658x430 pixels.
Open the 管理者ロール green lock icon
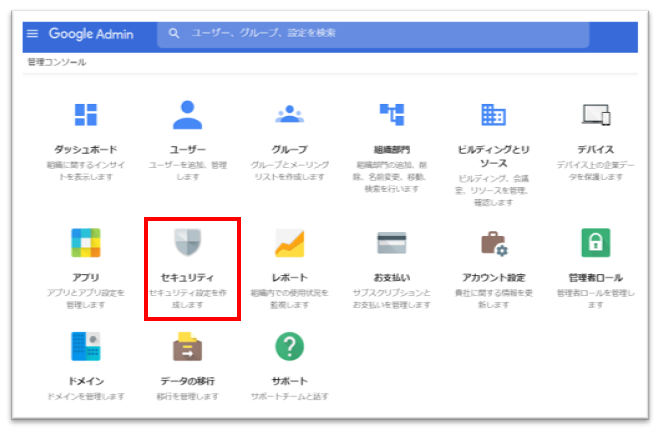595,242
